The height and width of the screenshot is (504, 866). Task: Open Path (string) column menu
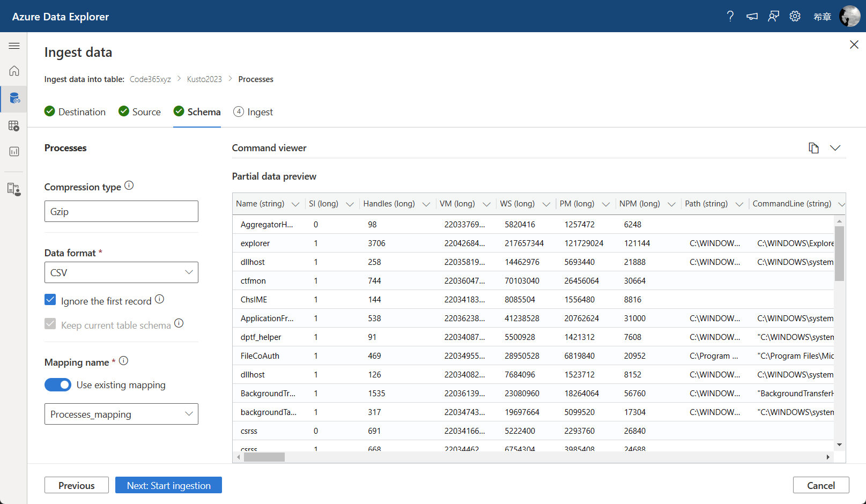click(x=739, y=204)
